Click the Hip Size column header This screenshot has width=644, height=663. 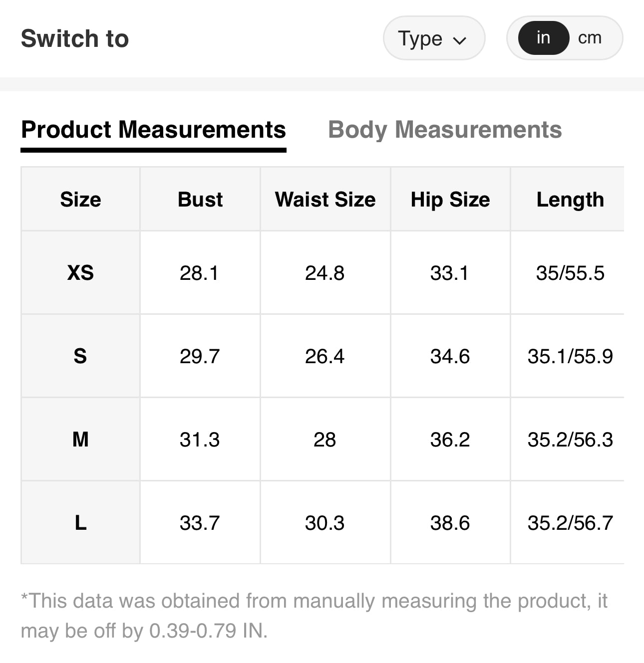click(450, 200)
